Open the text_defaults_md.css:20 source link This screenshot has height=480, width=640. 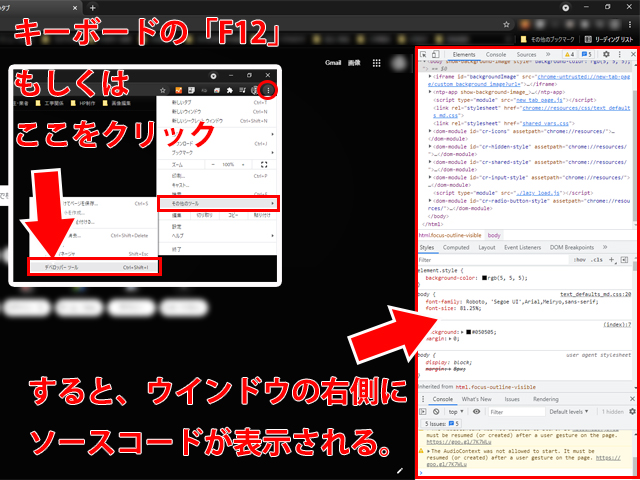click(596, 294)
